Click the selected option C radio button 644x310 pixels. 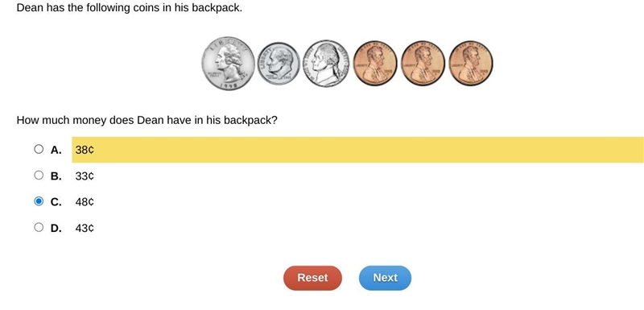tap(39, 201)
